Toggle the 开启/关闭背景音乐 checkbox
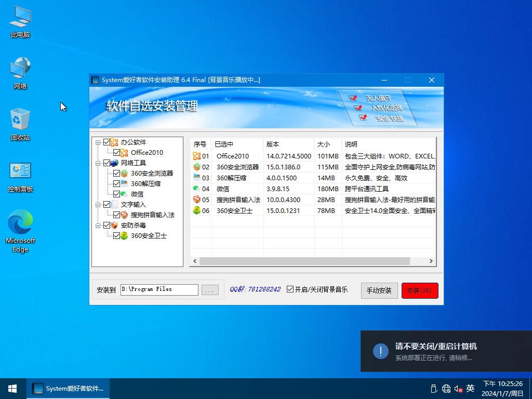Image resolution: width=532 pixels, height=399 pixels. (x=290, y=289)
